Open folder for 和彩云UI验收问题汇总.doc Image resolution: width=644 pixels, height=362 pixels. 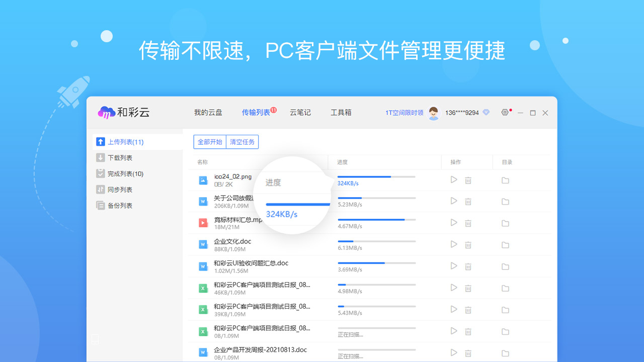pos(505,266)
